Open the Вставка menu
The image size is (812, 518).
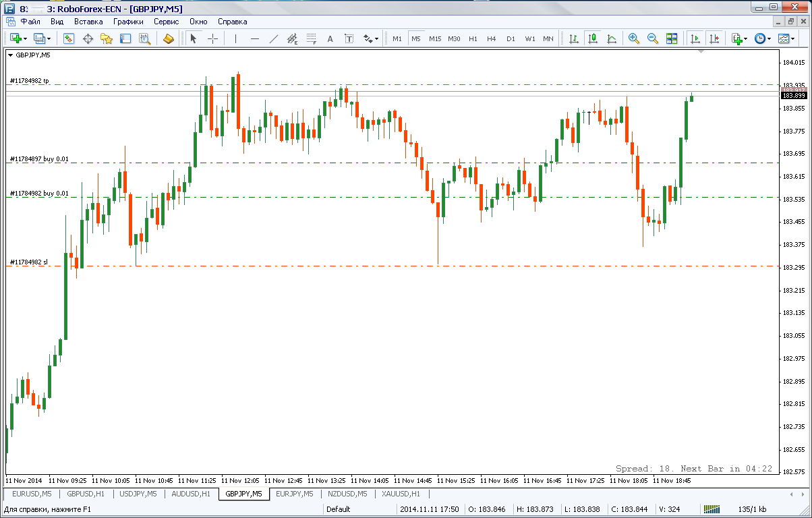(x=88, y=22)
